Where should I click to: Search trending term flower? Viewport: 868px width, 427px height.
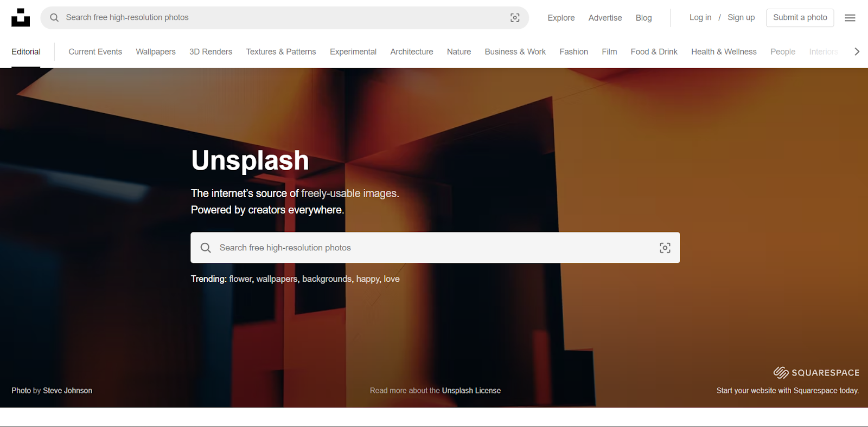click(240, 279)
